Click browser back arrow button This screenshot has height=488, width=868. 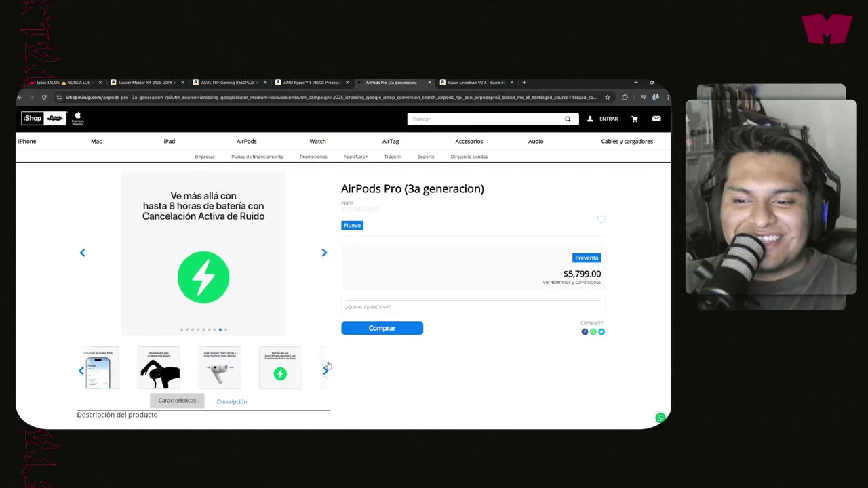click(20, 98)
